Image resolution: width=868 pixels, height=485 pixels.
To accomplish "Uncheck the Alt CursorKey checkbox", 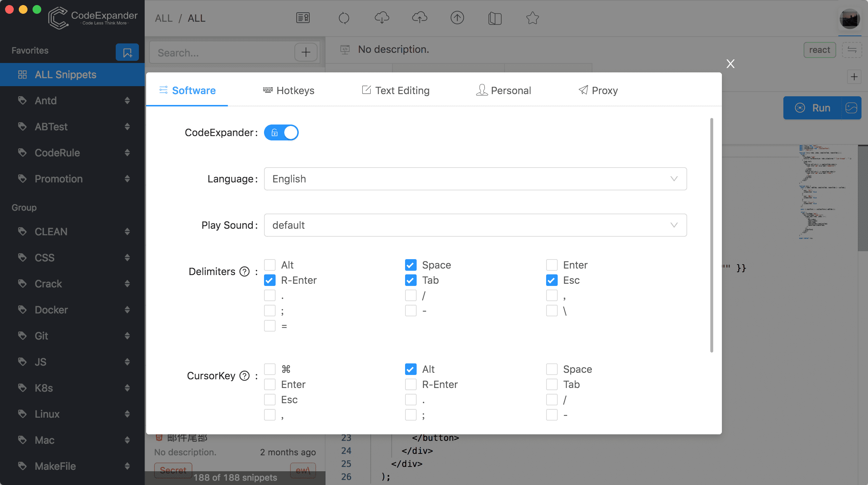I will pos(411,369).
